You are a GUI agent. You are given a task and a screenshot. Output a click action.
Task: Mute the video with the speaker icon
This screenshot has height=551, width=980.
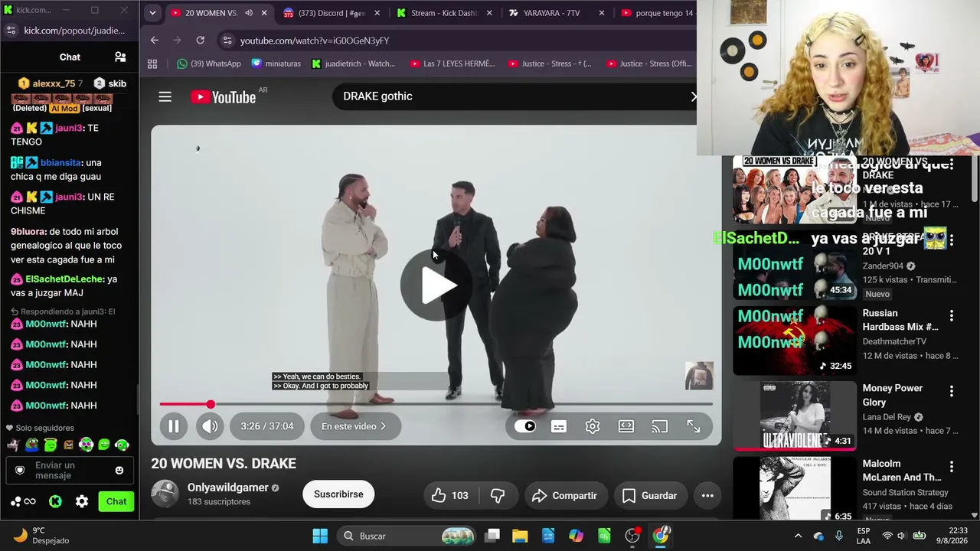[x=210, y=426]
